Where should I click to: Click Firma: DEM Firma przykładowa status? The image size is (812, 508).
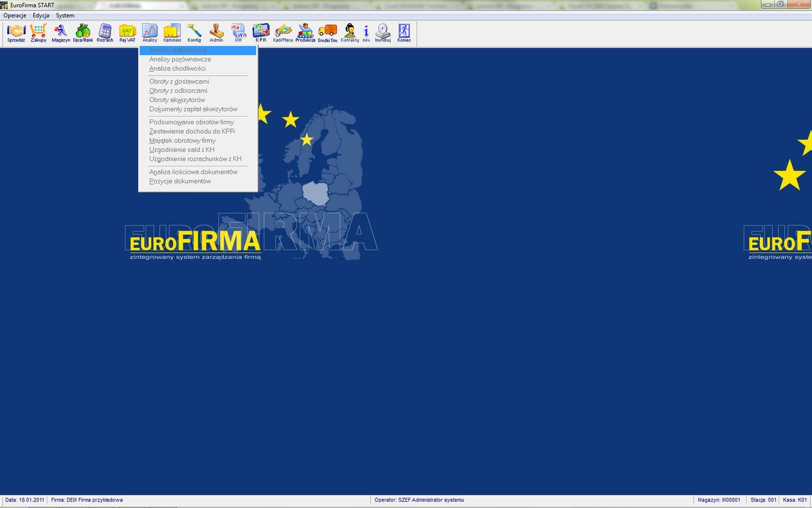click(x=87, y=500)
